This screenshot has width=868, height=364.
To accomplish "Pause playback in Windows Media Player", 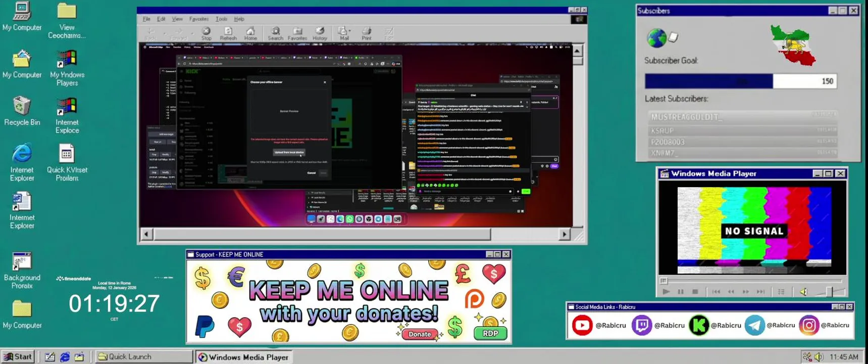I will [x=681, y=292].
